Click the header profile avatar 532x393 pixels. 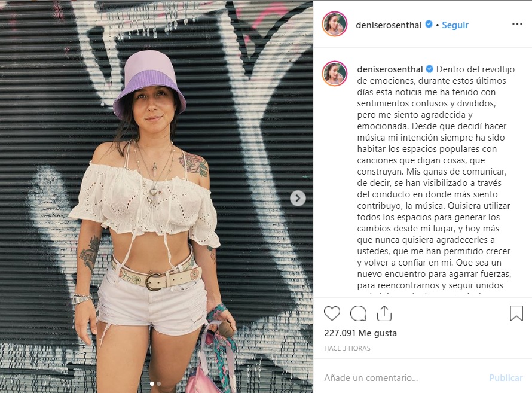pos(335,24)
